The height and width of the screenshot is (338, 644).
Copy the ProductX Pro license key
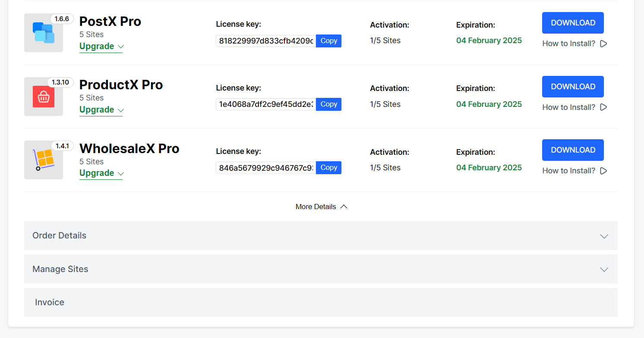tap(328, 104)
